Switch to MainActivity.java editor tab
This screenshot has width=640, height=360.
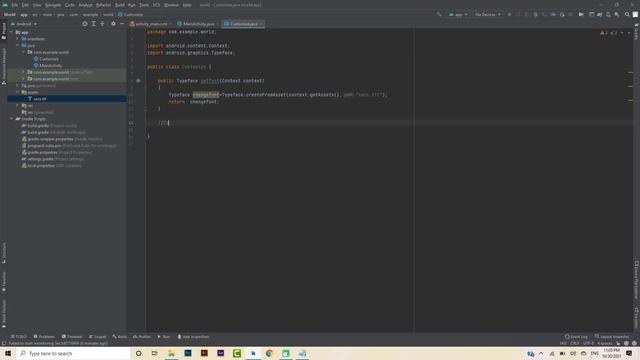click(x=198, y=24)
